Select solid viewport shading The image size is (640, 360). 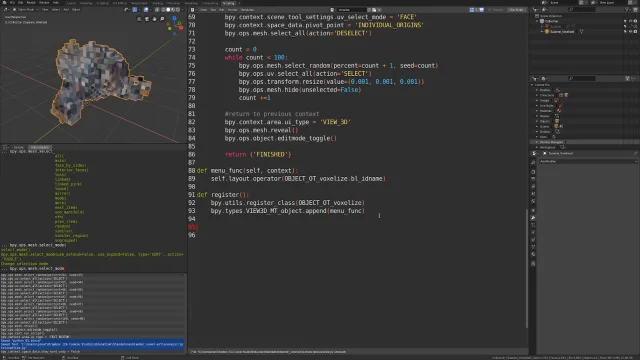point(168,9)
